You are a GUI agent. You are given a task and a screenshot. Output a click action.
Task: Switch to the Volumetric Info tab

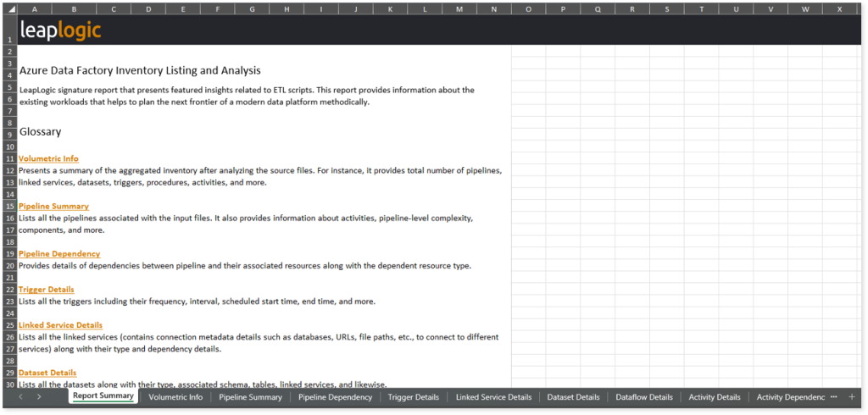[x=175, y=396]
